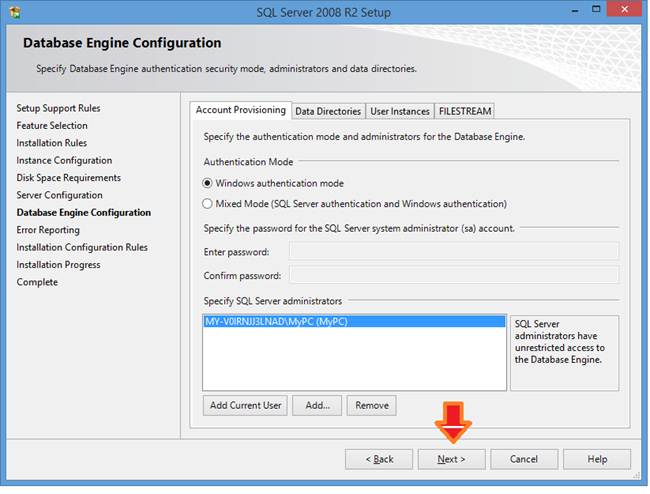Image resolution: width=650 pixels, height=494 pixels.
Task: Switch to the User Instances tab
Action: click(400, 111)
